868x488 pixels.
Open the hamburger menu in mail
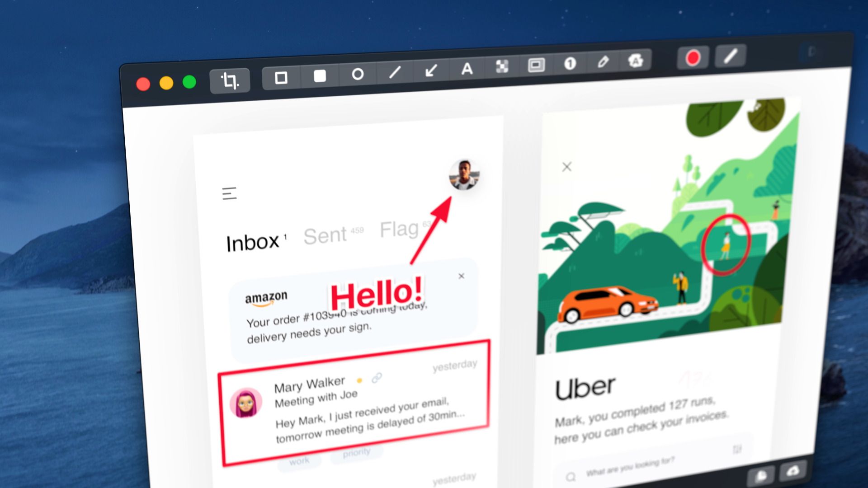tap(229, 193)
